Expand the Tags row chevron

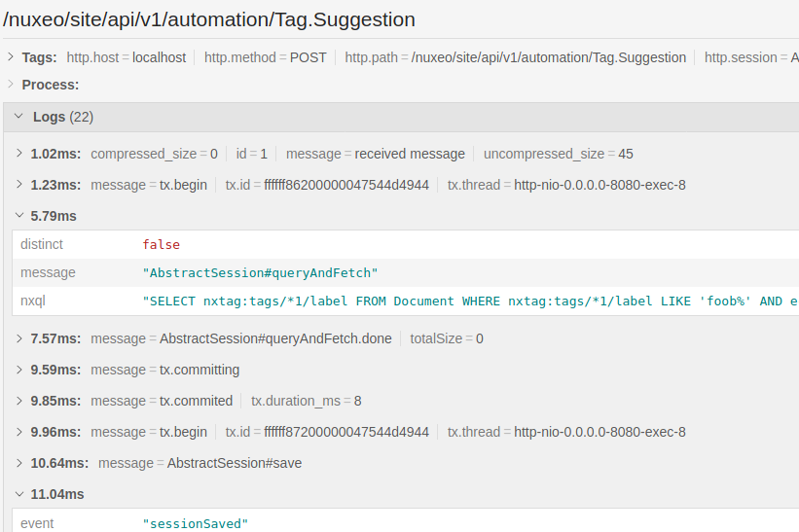(x=11, y=57)
